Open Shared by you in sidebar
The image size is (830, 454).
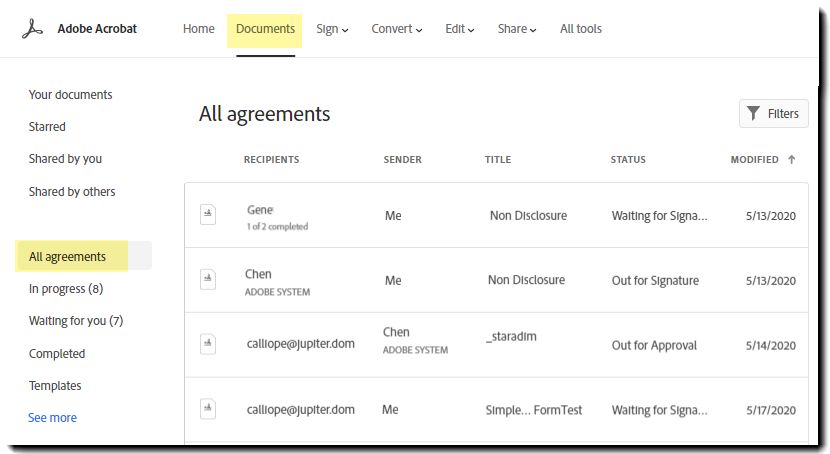65,159
